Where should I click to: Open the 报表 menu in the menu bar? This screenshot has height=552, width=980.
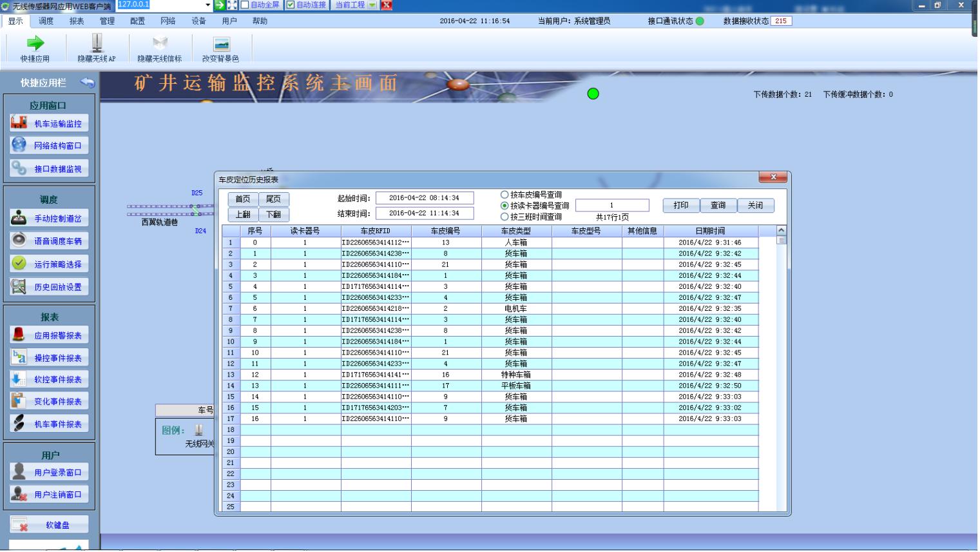click(x=77, y=21)
